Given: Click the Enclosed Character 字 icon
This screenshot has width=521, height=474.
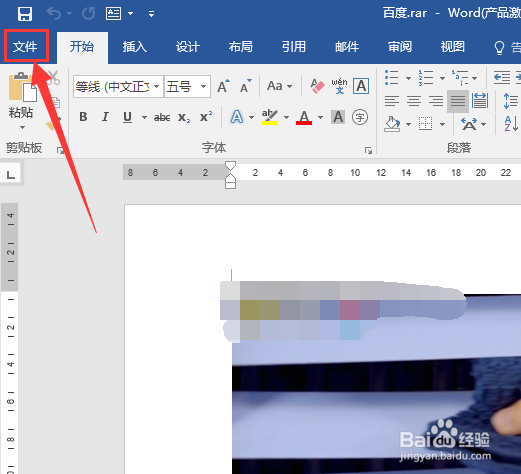Looking at the screenshot, I should [x=360, y=117].
